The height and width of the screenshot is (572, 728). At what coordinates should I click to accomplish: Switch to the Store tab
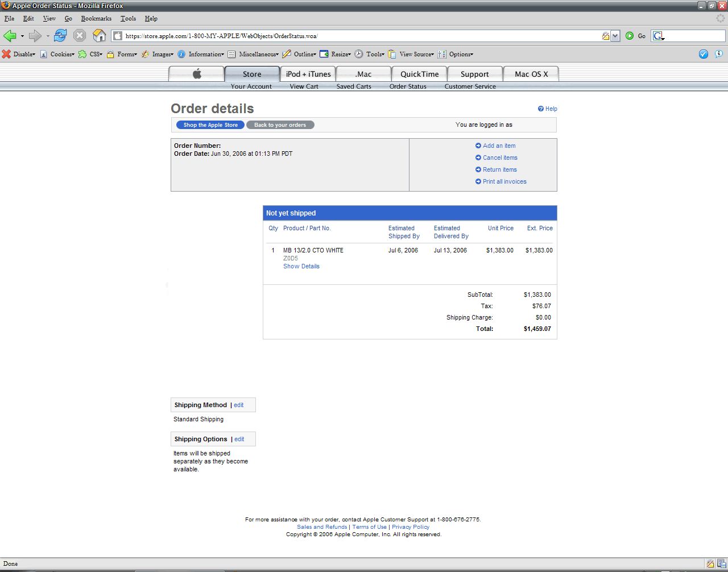coord(252,74)
